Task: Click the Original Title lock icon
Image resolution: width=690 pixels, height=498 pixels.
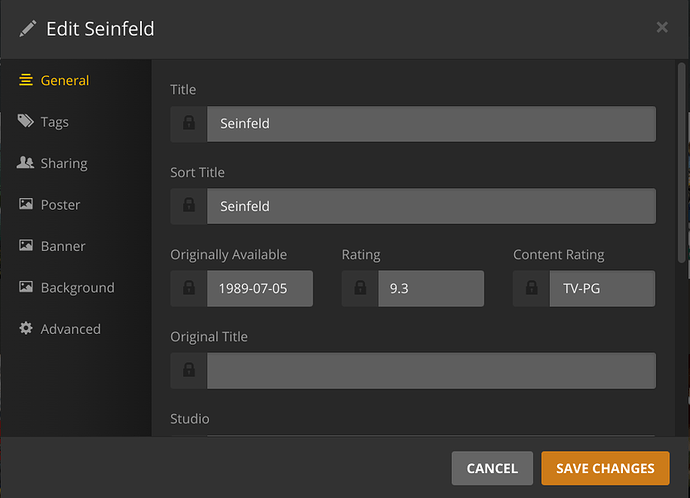Action: tap(189, 371)
